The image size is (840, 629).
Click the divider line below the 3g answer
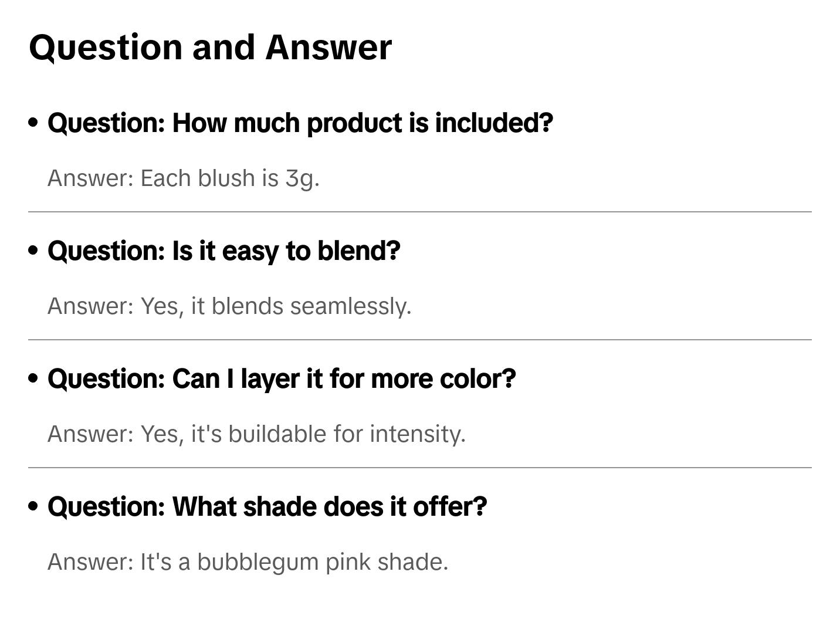click(419, 212)
